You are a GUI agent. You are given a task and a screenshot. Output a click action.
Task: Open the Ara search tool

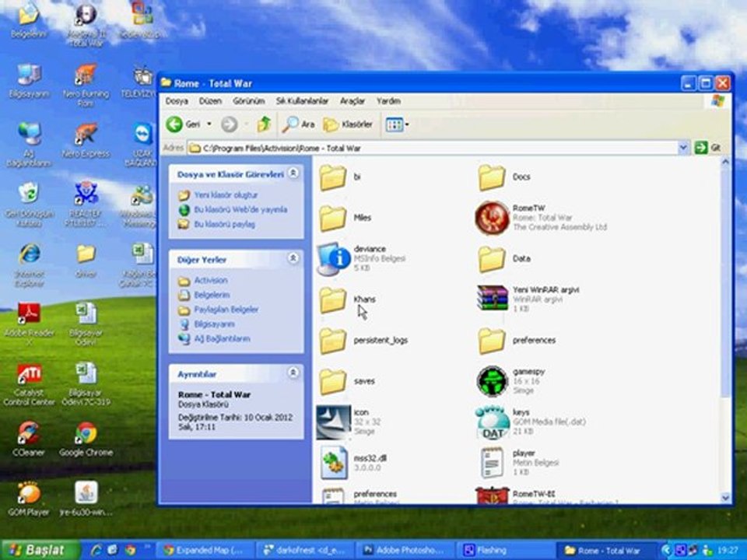coord(298,124)
